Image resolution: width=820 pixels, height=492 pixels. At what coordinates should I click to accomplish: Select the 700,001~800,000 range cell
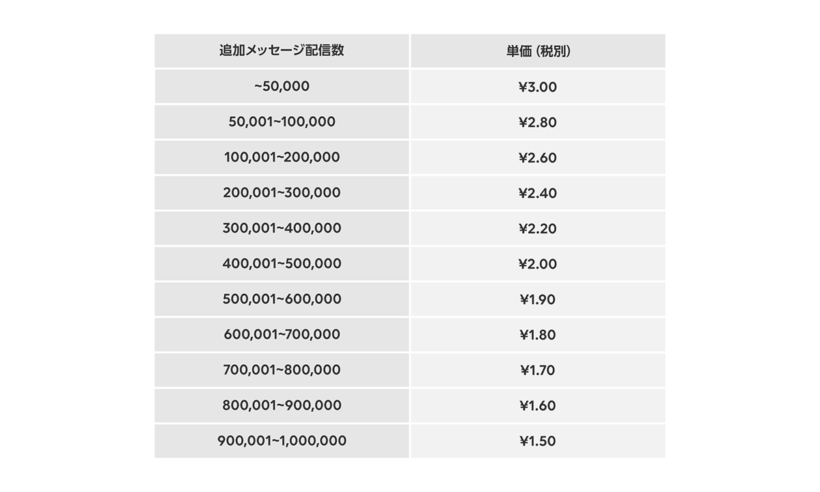(281, 370)
